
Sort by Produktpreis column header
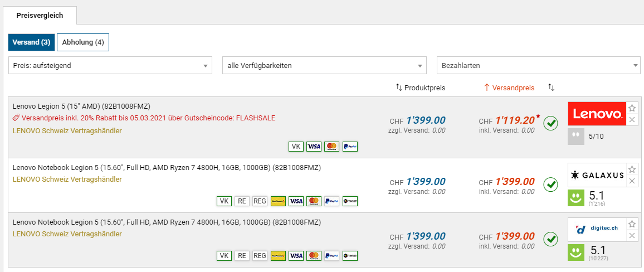point(421,88)
